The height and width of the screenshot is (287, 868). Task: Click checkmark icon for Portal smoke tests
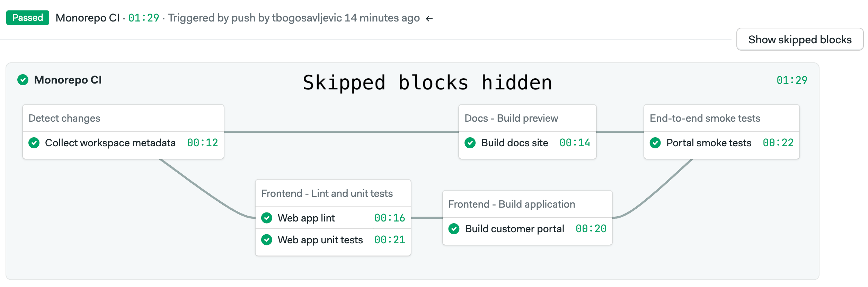point(655,143)
